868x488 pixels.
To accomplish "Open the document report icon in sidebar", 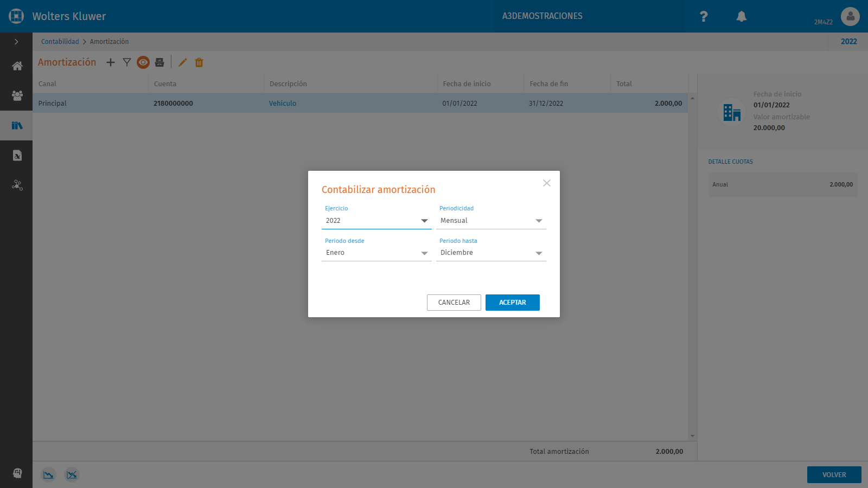I will click(17, 156).
